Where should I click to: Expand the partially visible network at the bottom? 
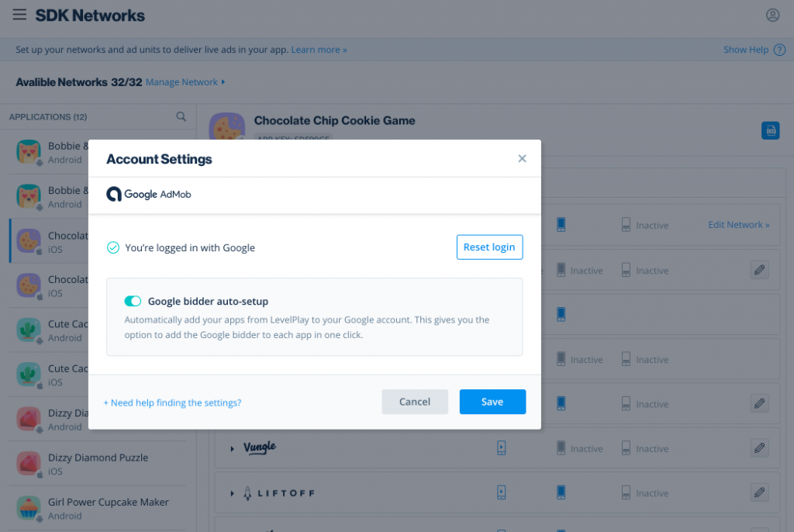(x=232, y=528)
